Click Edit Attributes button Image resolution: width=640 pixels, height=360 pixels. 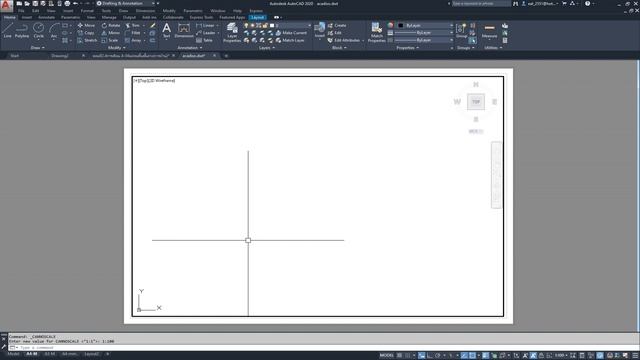[x=344, y=40]
